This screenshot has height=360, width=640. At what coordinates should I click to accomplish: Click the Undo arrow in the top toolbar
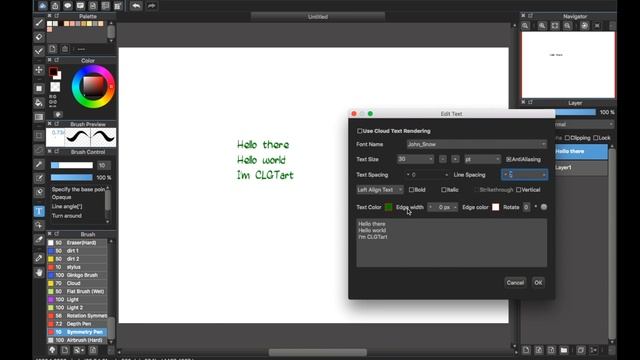pos(136,6)
